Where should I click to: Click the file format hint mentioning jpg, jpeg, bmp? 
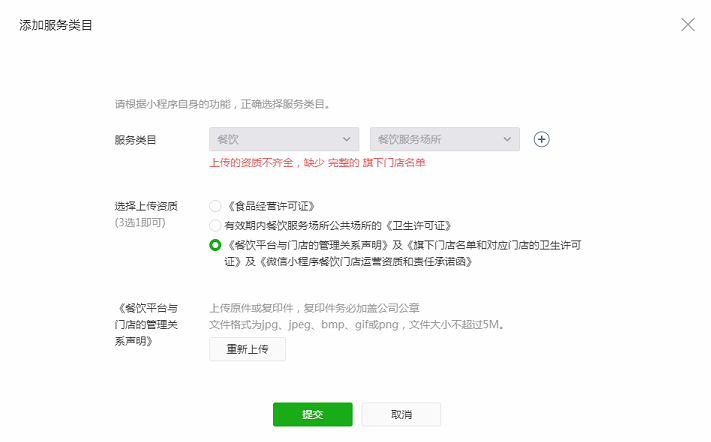[357, 325]
